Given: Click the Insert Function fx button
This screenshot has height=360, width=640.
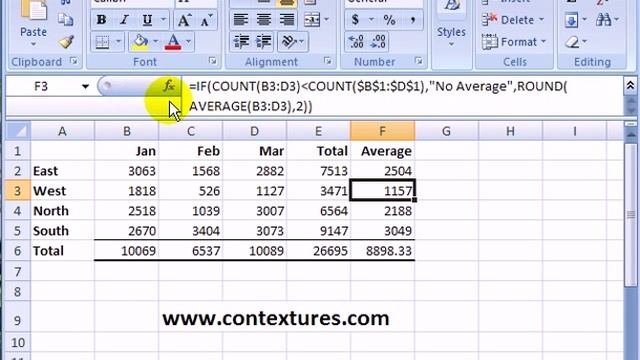Looking at the screenshot, I should pyautogui.click(x=169, y=86).
